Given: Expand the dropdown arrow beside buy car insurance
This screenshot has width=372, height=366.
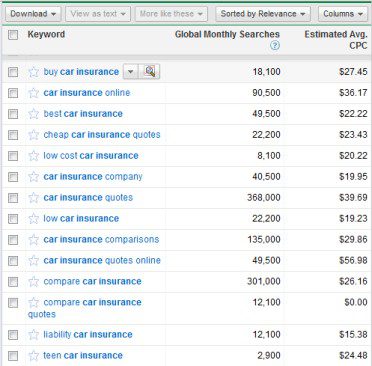Looking at the screenshot, I should 131,71.
